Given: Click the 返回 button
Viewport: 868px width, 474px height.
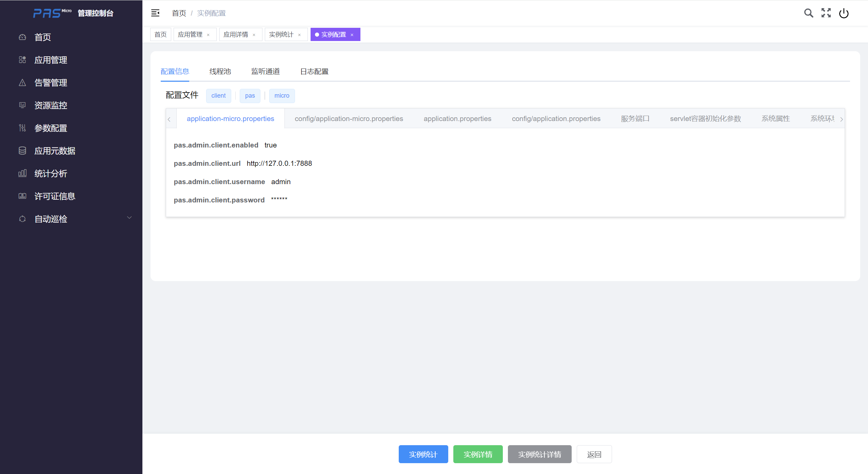Looking at the screenshot, I should (594, 454).
